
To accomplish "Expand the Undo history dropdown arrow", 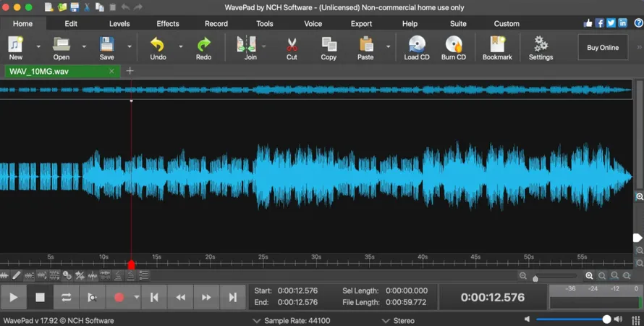I will point(181,46).
